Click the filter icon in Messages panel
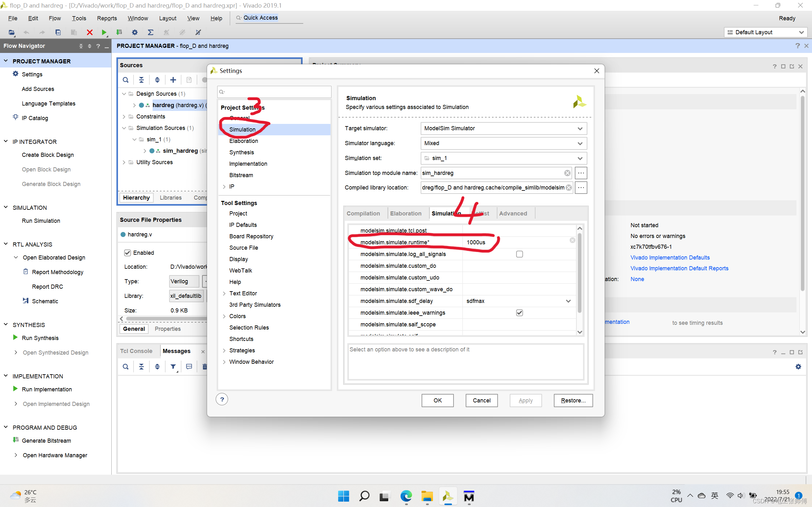The height and width of the screenshot is (507, 812). tap(173, 367)
